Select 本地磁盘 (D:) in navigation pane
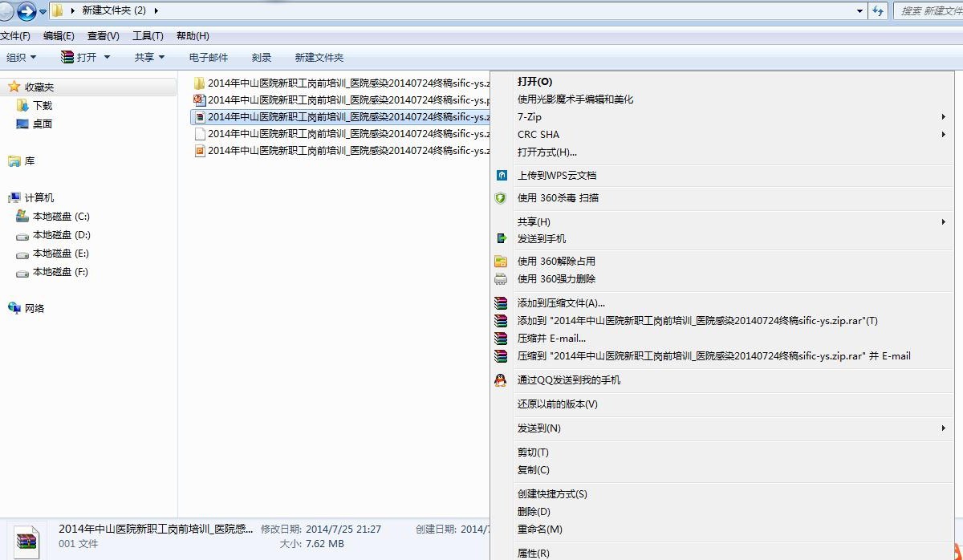Image resolution: width=963 pixels, height=560 pixels. [61, 235]
